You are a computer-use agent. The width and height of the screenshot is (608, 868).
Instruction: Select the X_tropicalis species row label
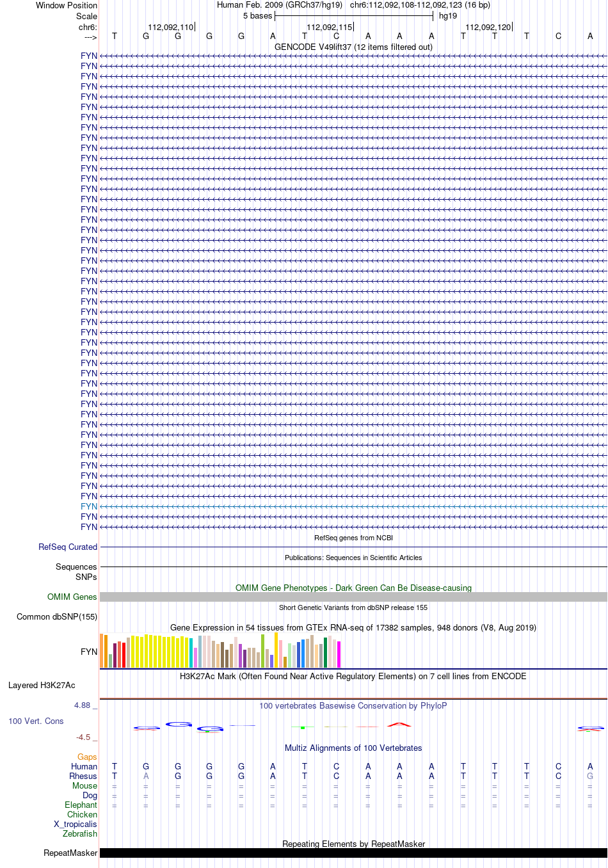(x=76, y=824)
